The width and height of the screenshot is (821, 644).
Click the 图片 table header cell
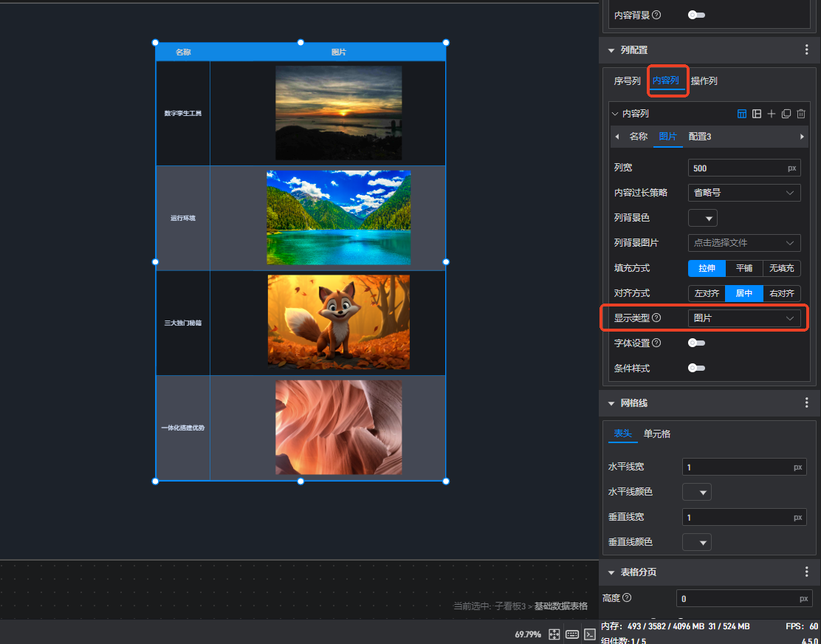[x=339, y=52]
